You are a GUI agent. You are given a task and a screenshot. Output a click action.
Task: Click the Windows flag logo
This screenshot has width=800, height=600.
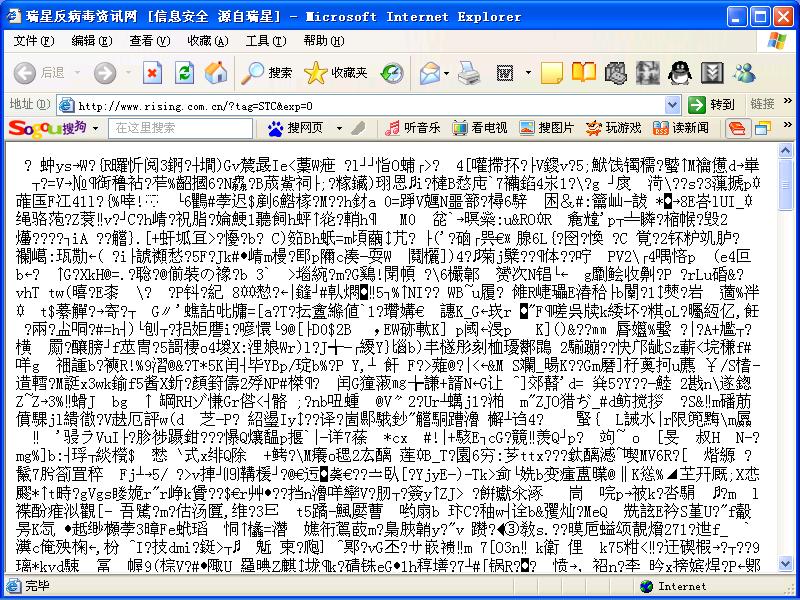777,41
